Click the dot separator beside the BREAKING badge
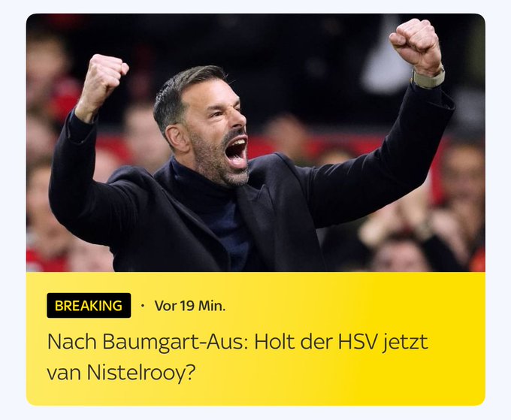This screenshot has height=420, width=511. click(x=143, y=306)
